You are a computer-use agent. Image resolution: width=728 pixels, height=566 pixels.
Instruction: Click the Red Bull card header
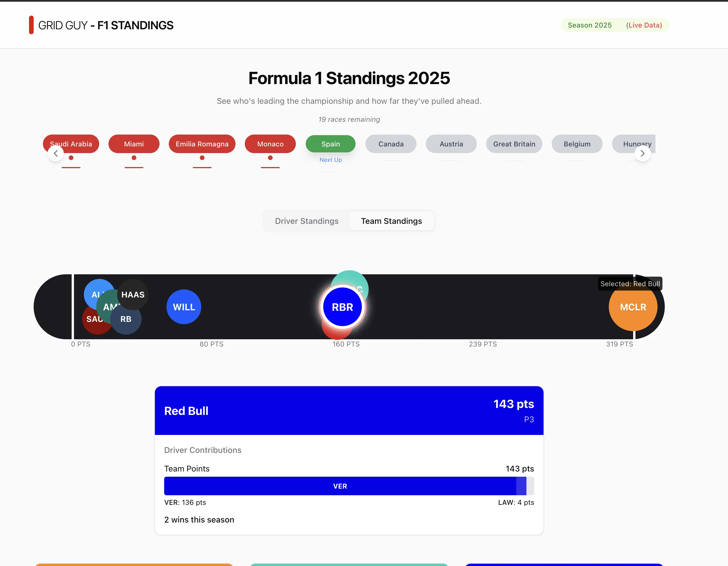pyautogui.click(x=349, y=411)
